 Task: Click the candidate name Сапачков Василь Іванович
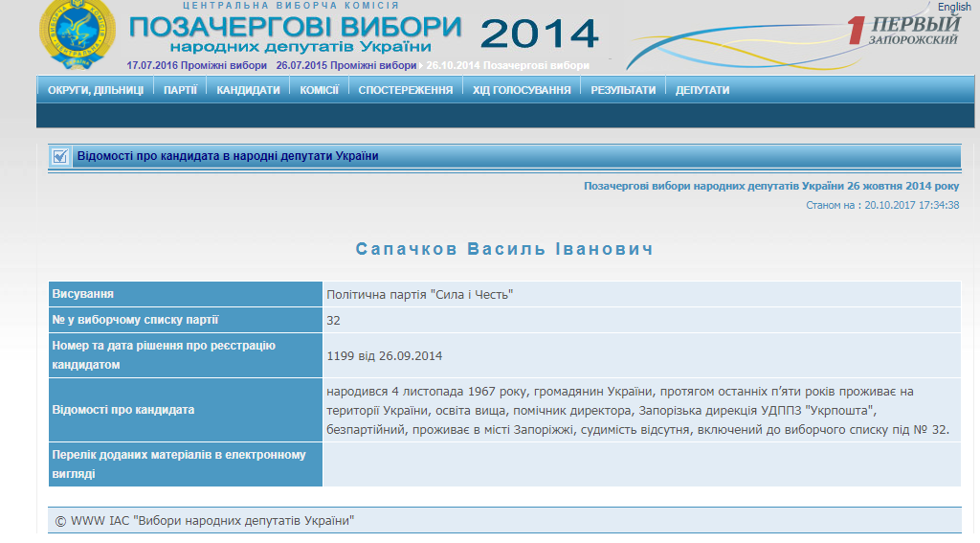pos(504,249)
